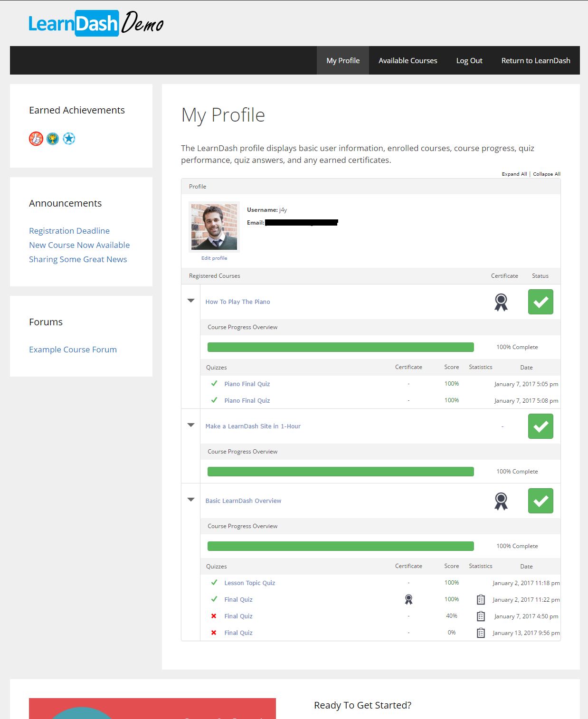Click the blue star achievement badge
Viewport: 588px width, 719px height.
(69, 139)
